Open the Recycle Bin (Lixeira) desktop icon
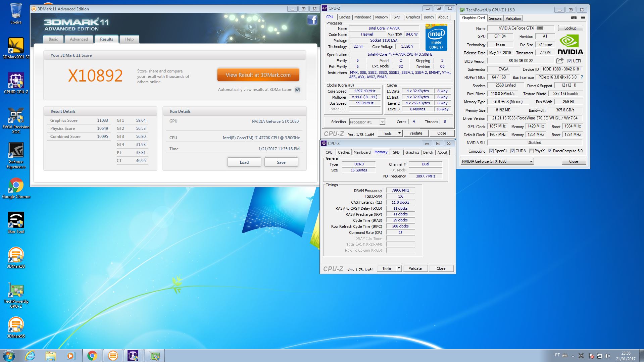This screenshot has width=644, height=362. tap(16, 14)
